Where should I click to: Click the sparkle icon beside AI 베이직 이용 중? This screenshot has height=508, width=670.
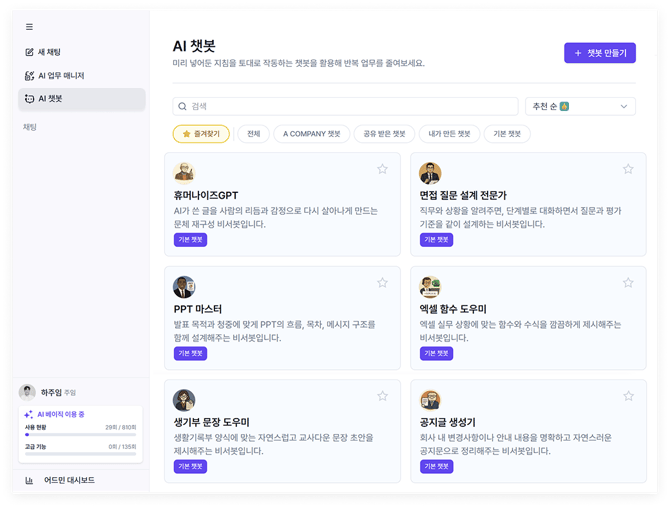coord(29,414)
